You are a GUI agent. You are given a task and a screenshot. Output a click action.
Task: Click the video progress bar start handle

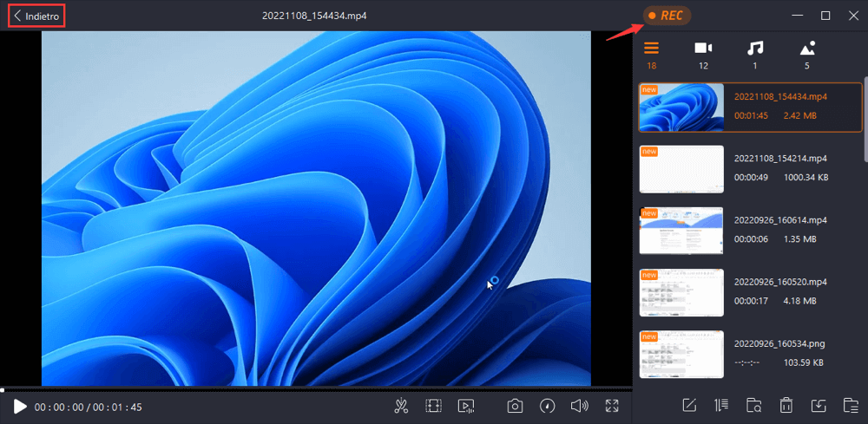click(3, 389)
